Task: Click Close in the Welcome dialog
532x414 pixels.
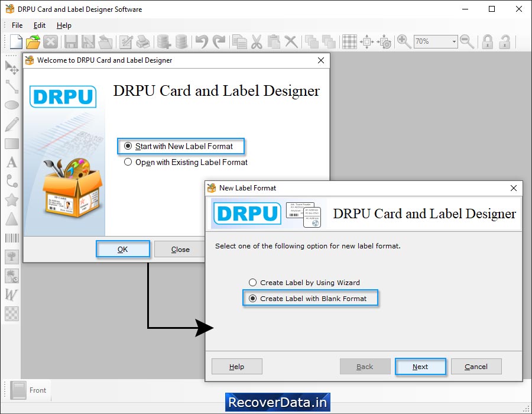Action: [x=180, y=250]
